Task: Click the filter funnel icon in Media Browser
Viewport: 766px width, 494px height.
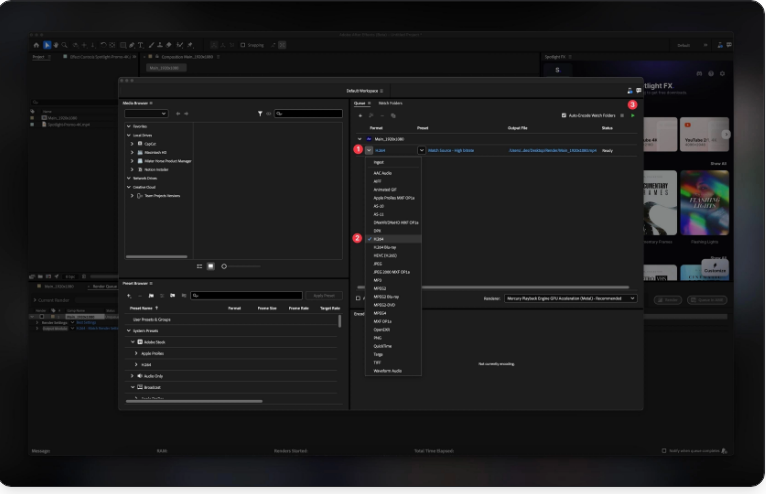Action: point(260,113)
